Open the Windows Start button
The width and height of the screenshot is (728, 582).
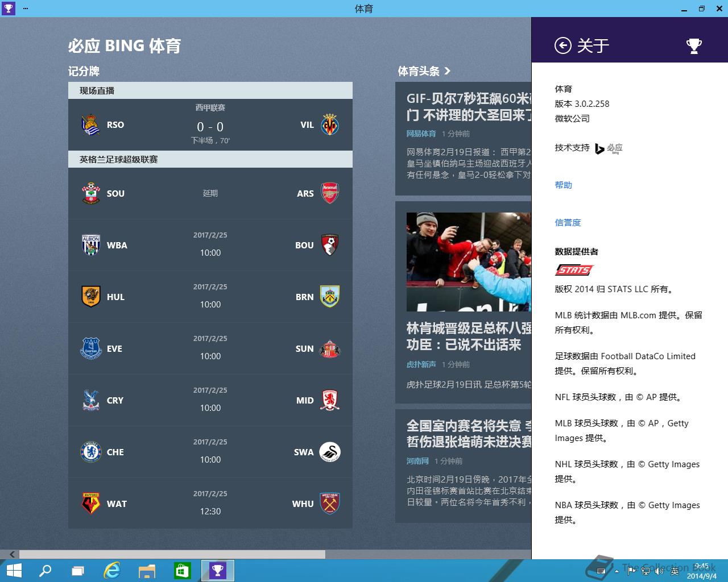point(14,571)
